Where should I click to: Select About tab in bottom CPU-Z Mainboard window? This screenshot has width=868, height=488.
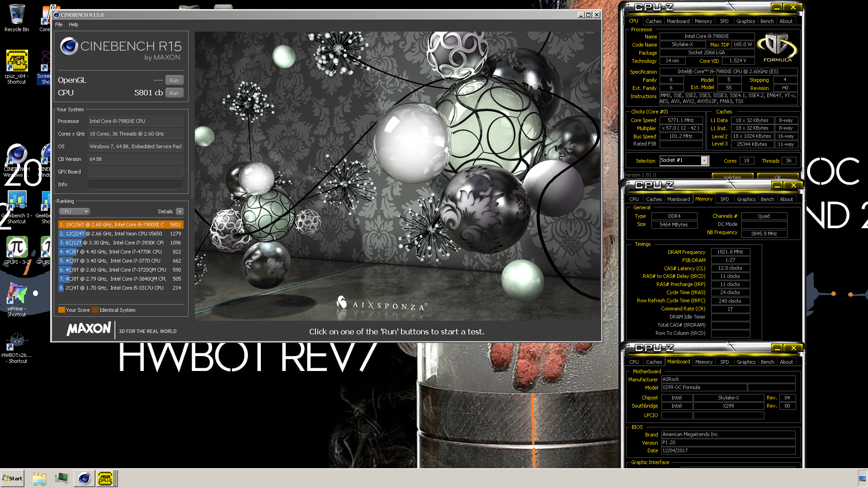click(x=786, y=362)
